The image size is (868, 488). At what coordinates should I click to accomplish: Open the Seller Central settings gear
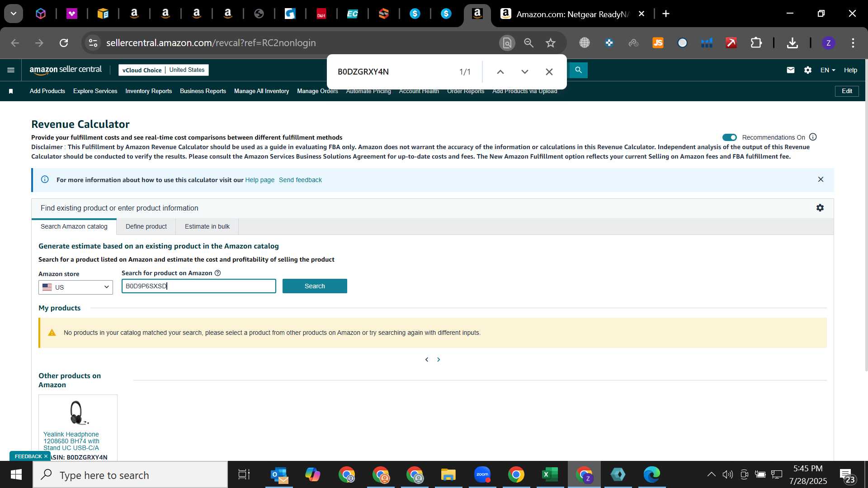click(808, 70)
